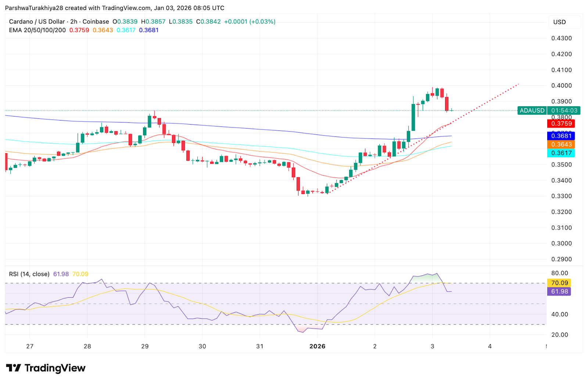
Task: Select the Coinbase exchange label
Action: click(x=95, y=22)
